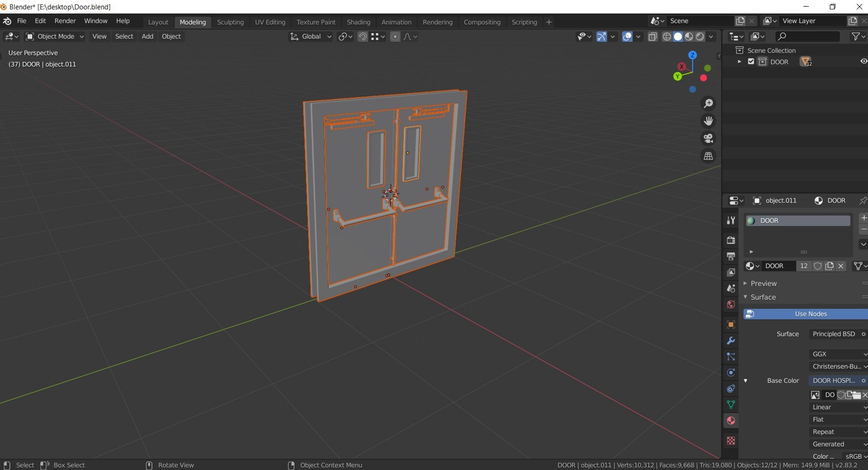This screenshot has height=470, width=868.
Task: Switch to the UV Editing workspace tab
Action: pyautogui.click(x=270, y=22)
